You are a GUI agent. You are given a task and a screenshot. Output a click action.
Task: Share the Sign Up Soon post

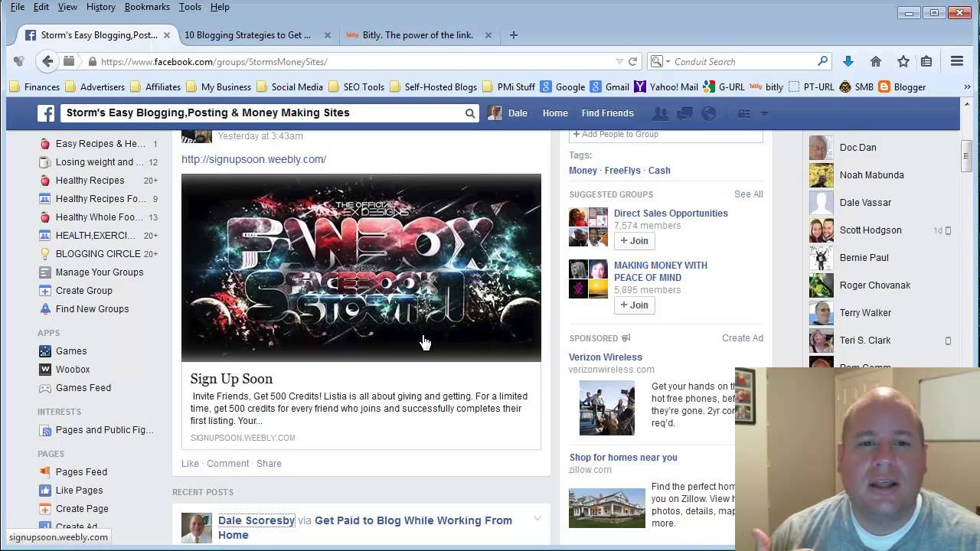tap(269, 464)
